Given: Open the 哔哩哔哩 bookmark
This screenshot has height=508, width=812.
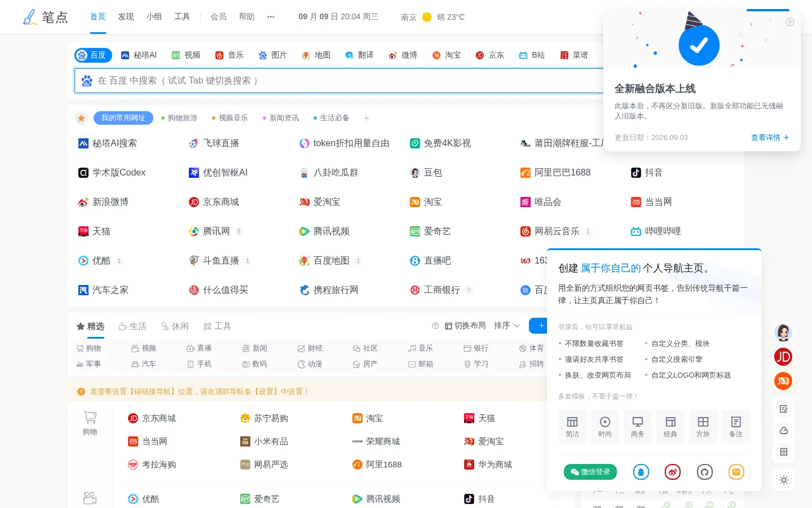Looking at the screenshot, I should 656,231.
